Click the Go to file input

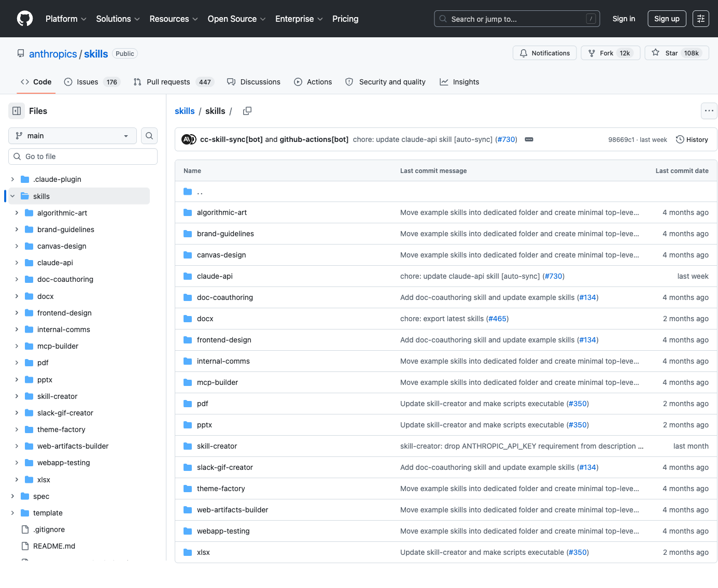[x=83, y=156]
